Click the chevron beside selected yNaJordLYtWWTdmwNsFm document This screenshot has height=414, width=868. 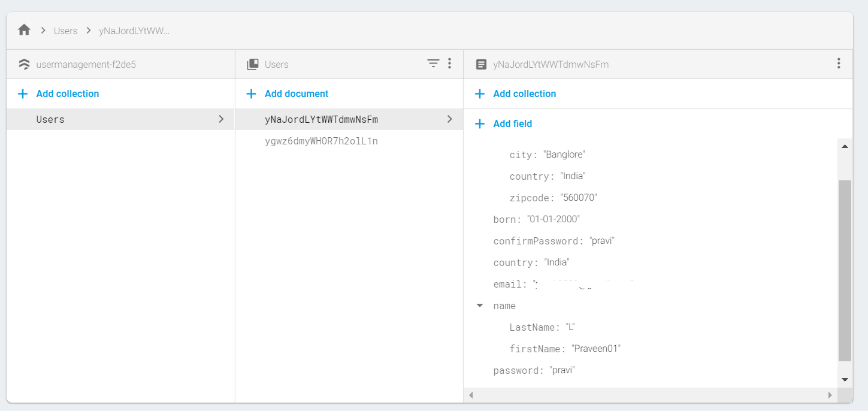coord(449,119)
